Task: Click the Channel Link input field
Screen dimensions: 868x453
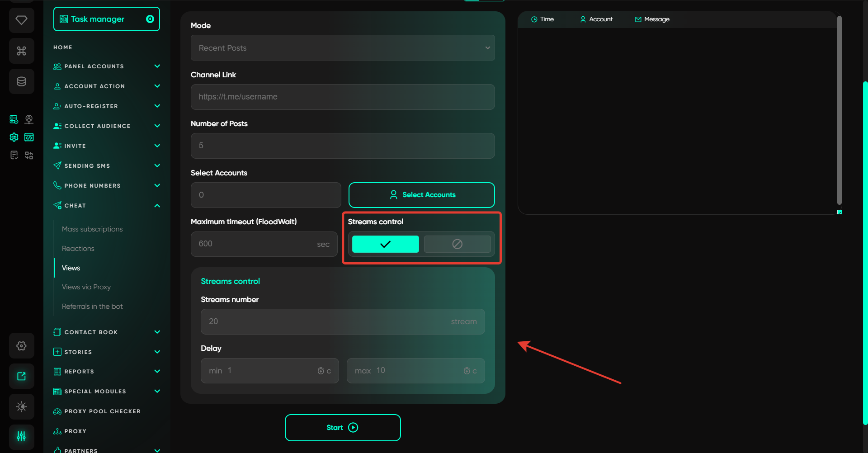Action: point(342,97)
